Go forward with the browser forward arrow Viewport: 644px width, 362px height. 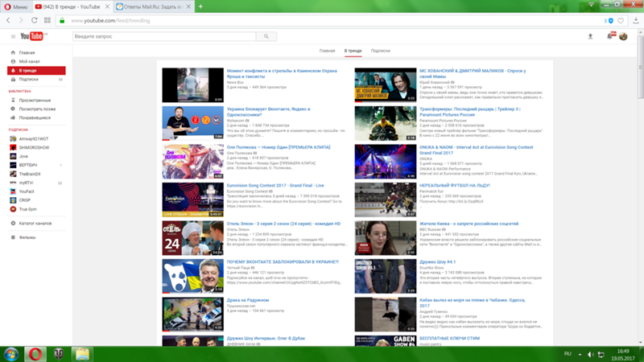(21, 20)
